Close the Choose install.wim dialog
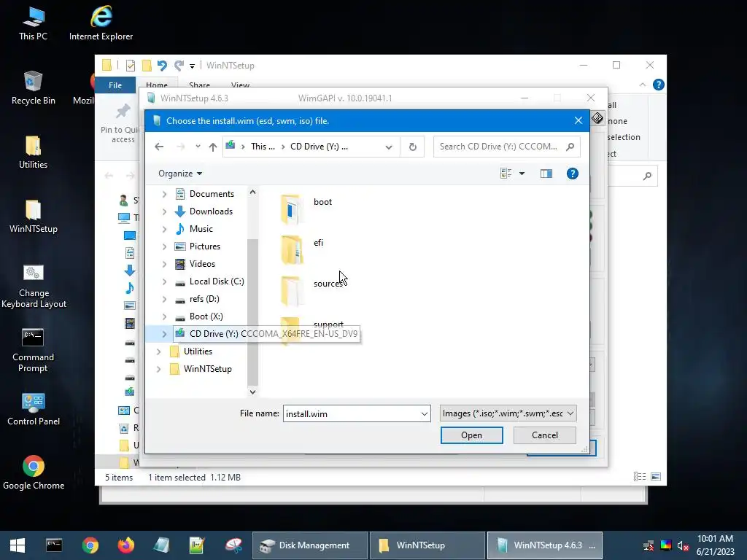 click(578, 120)
